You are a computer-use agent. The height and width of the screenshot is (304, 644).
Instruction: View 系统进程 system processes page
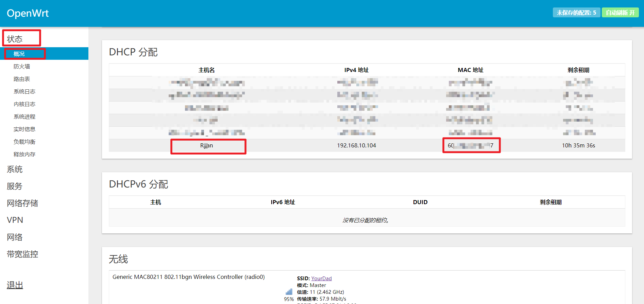click(x=24, y=117)
